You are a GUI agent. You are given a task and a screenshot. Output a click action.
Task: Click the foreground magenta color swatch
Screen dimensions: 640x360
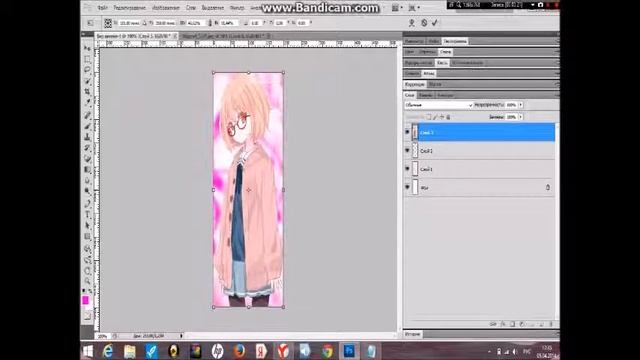(x=85, y=300)
